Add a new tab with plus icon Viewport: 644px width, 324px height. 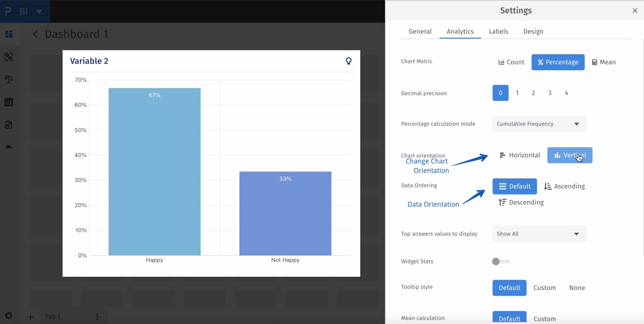coord(30,317)
